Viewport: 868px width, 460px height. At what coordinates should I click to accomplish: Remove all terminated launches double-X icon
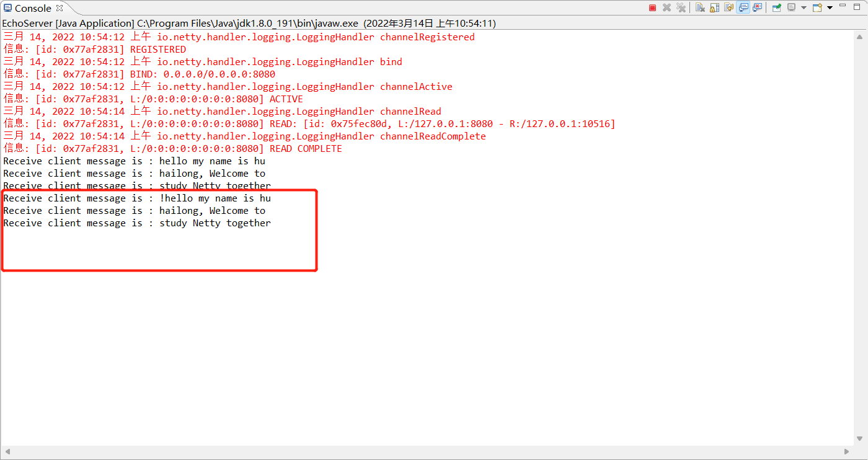681,7
